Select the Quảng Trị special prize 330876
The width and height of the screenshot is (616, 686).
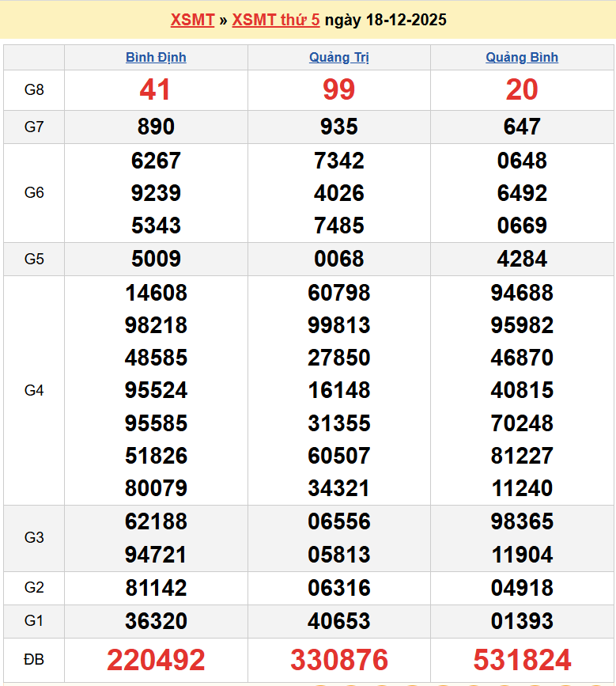pyautogui.click(x=338, y=659)
